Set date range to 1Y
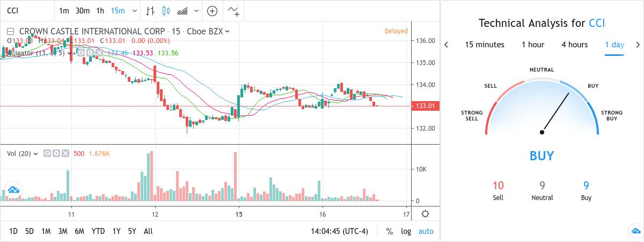The height and width of the screenshot is (242, 644). click(x=116, y=231)
